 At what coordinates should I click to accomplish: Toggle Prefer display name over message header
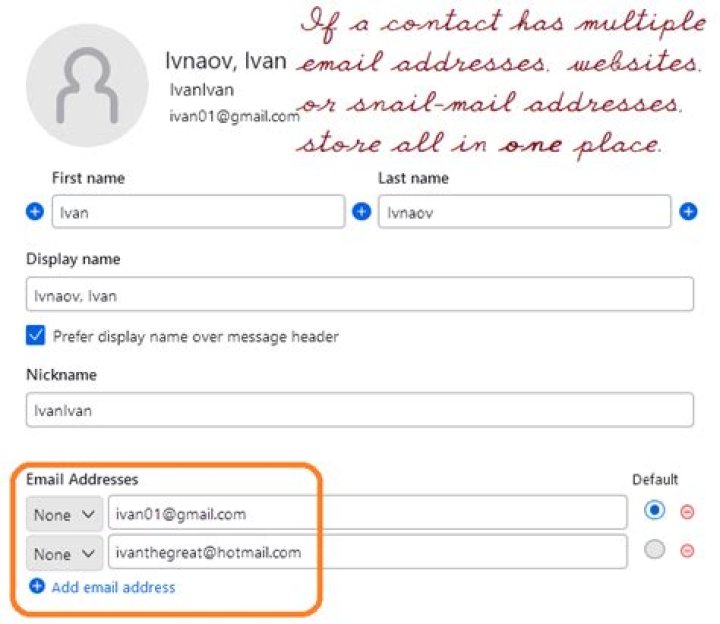(35, 336)
